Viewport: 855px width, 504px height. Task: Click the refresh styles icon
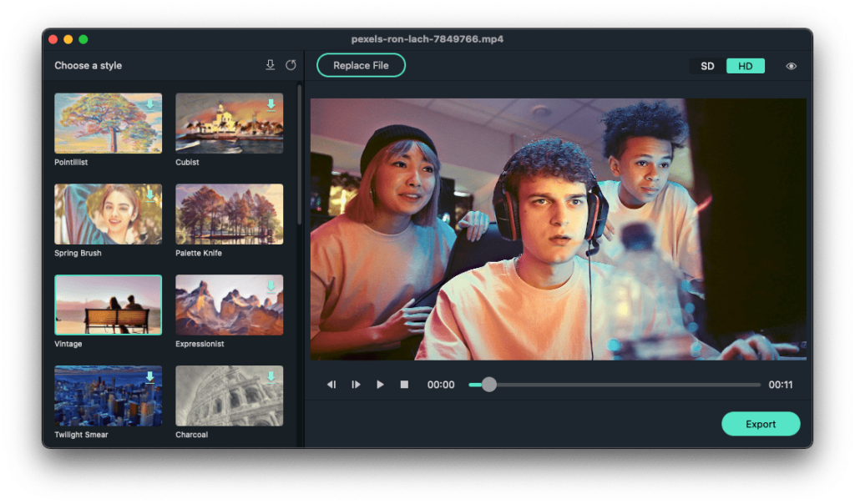[x=291, y=65]
